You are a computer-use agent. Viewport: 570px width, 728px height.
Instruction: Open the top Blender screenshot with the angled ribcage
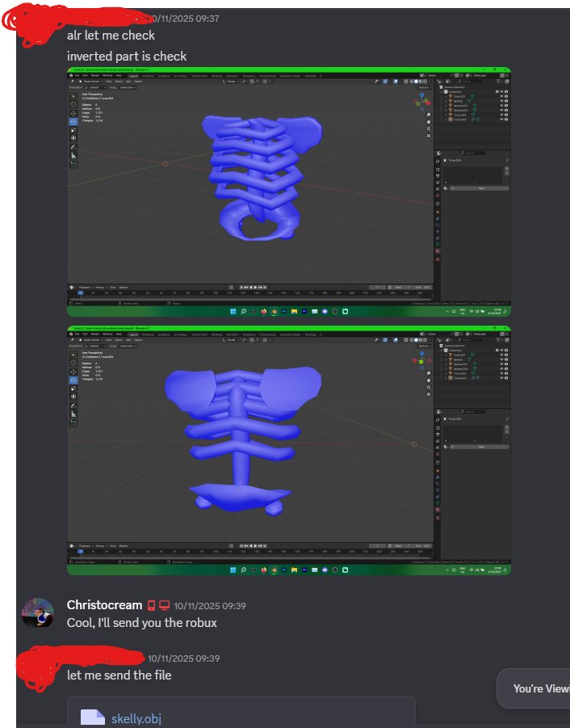point(289,192)
